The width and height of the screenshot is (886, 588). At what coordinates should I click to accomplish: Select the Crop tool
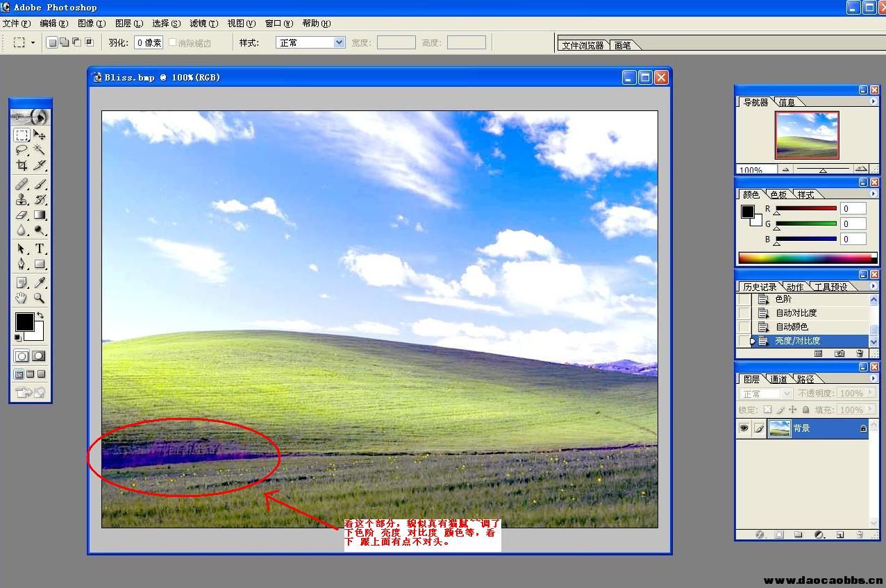22,166
